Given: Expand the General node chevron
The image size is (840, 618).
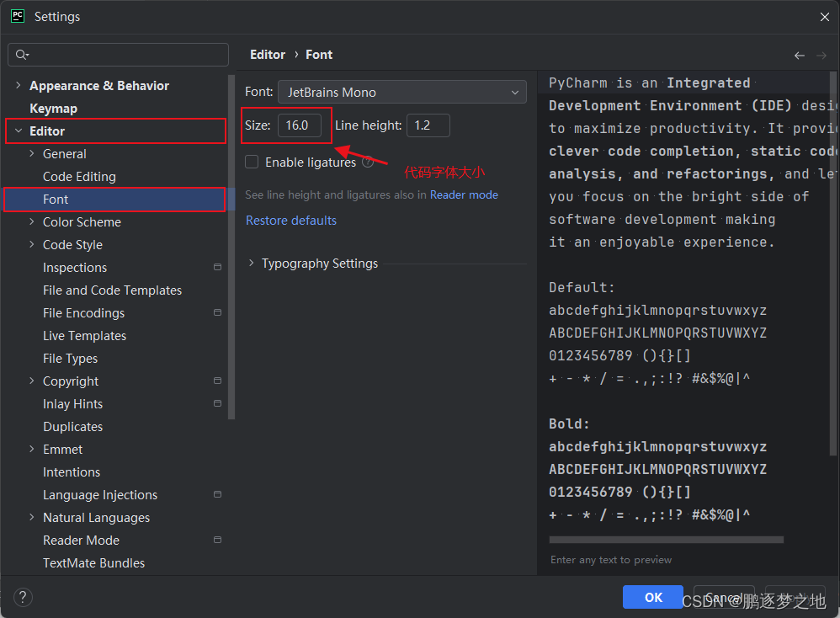Looking at the screenshot, I should (32, 153).
